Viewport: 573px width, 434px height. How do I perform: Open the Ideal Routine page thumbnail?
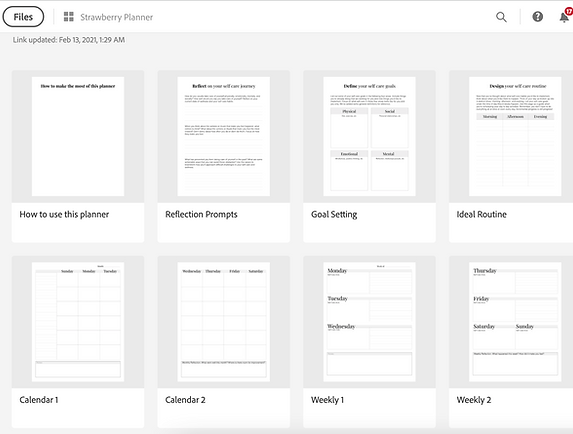(515, 136)
